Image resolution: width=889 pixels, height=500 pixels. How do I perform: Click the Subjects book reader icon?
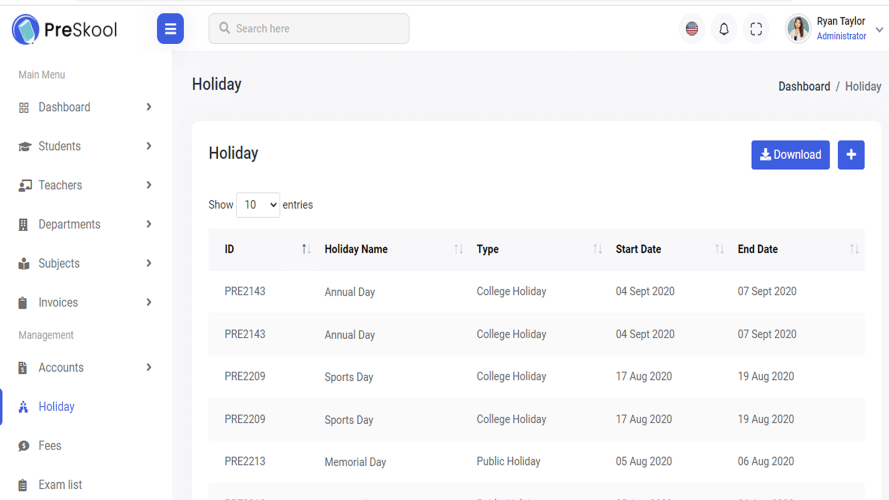tap(23, 264)
